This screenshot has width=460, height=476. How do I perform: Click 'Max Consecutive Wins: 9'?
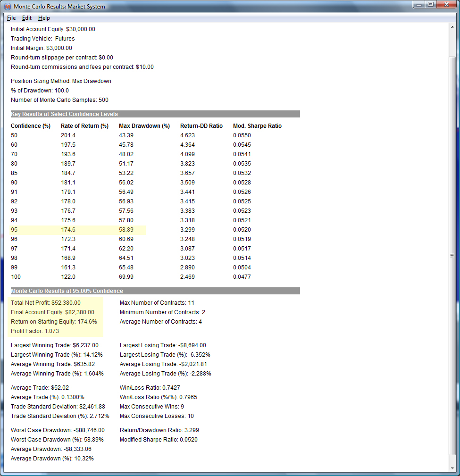[x=152, y=407]
